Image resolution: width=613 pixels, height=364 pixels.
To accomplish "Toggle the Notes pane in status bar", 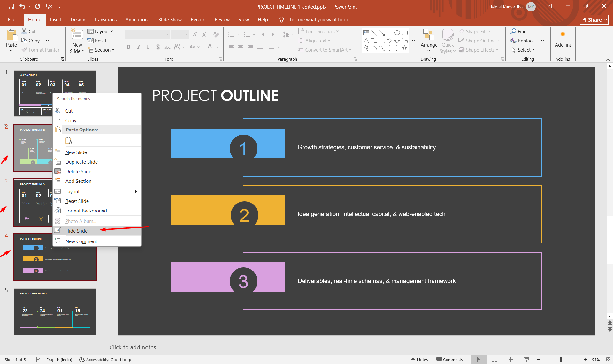I will (x=419, y=360).
